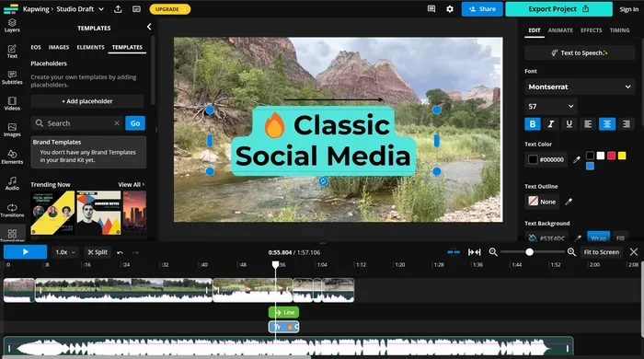The image size is (644, 359).
Task: Select the yellow social media template thumbnail
Action: tap(52, 213)
